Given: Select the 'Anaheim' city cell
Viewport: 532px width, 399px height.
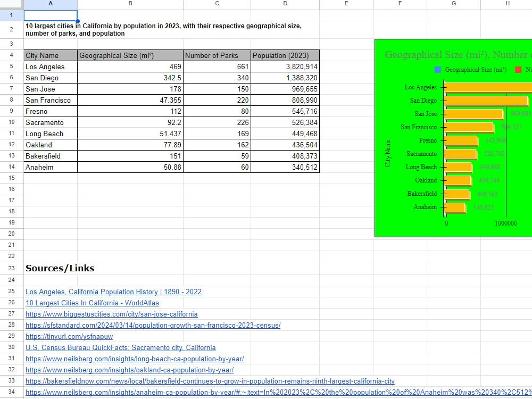Looking at the screenshot, I should click(x=51, y=167).
